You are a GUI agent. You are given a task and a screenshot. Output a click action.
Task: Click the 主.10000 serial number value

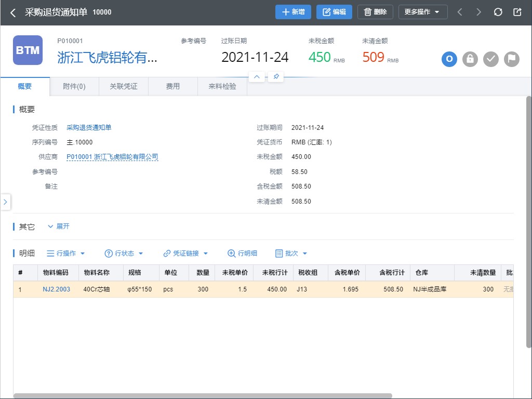click(x=79, y=142)
